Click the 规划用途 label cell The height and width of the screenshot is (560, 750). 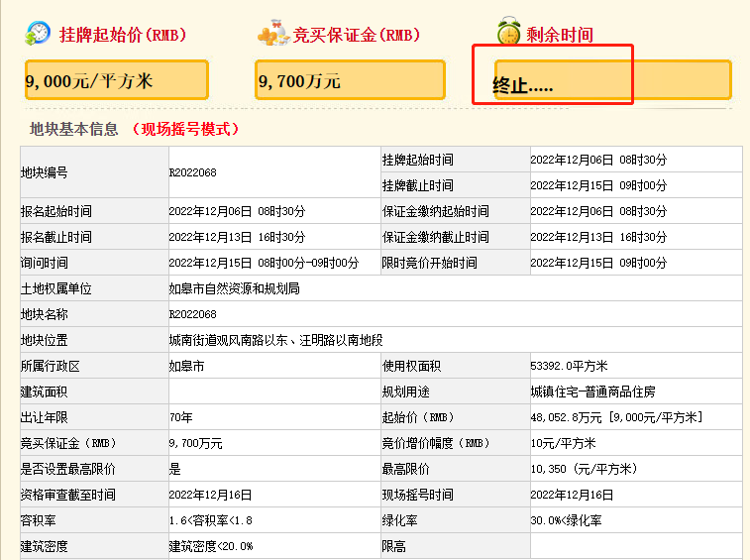[456, 392]
